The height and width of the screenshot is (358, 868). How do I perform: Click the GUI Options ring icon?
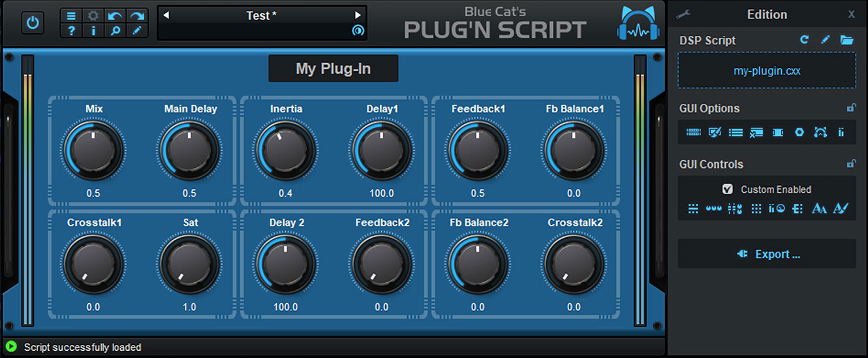point(799,133)
